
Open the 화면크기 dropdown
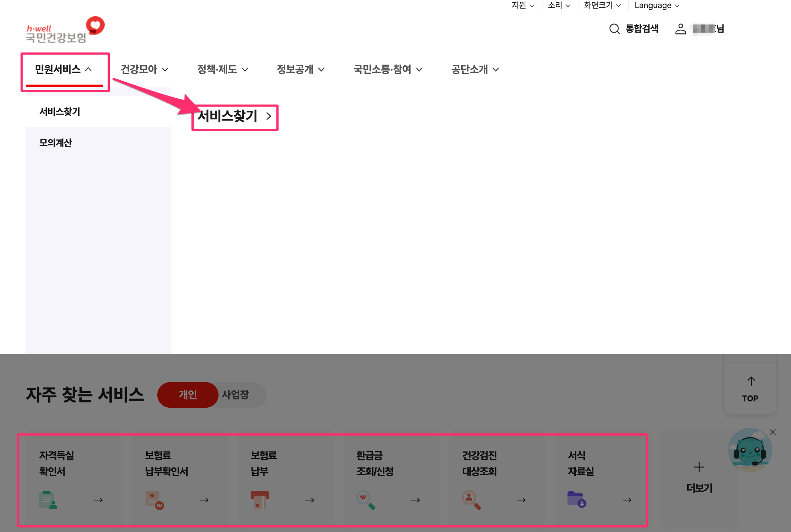[x=602, y=6]
